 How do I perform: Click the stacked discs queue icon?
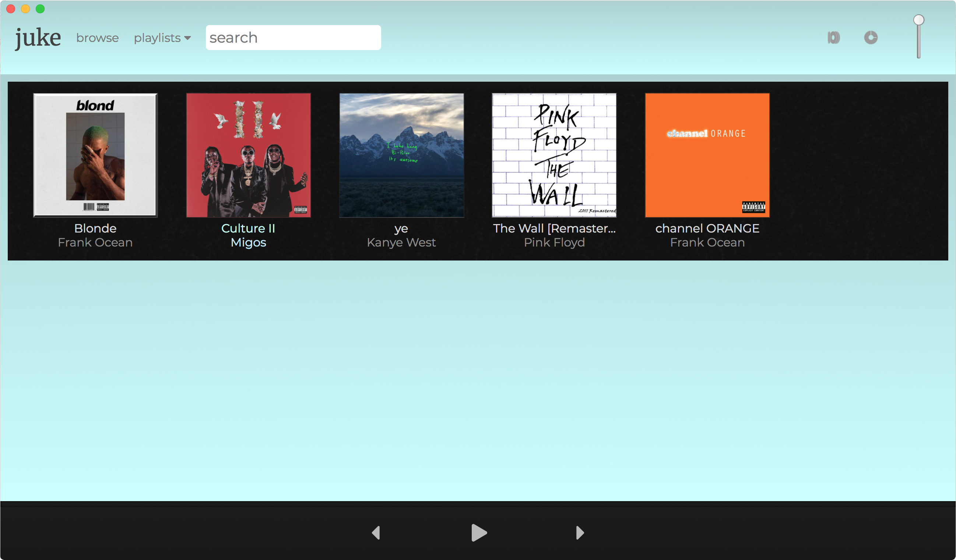pos(833,38)
